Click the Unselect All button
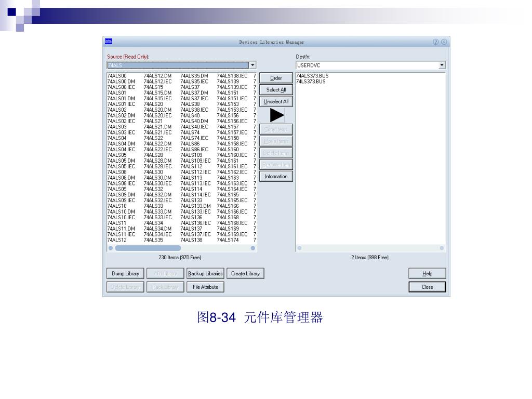The width and height of the screenshot is (532, 399). click(x=276, y=102)
